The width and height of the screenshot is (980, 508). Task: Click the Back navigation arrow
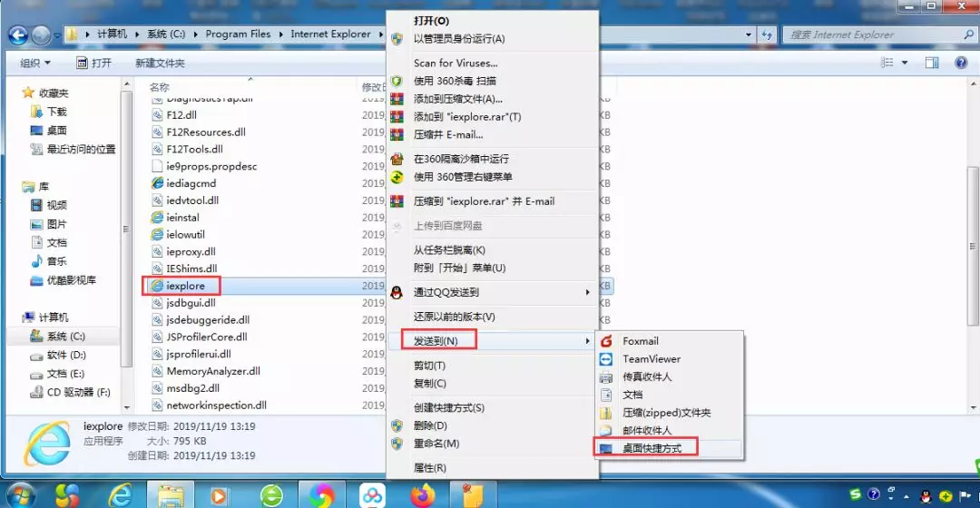point(18,35)
